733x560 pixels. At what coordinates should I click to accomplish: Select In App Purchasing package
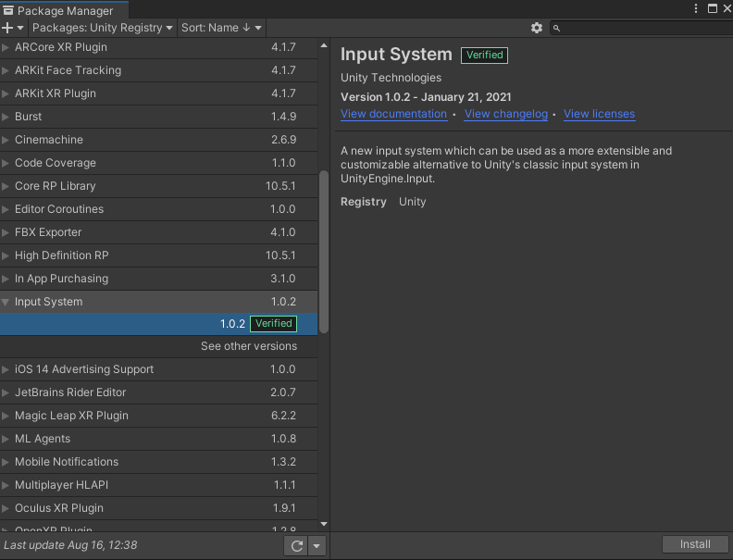(158, 279)
